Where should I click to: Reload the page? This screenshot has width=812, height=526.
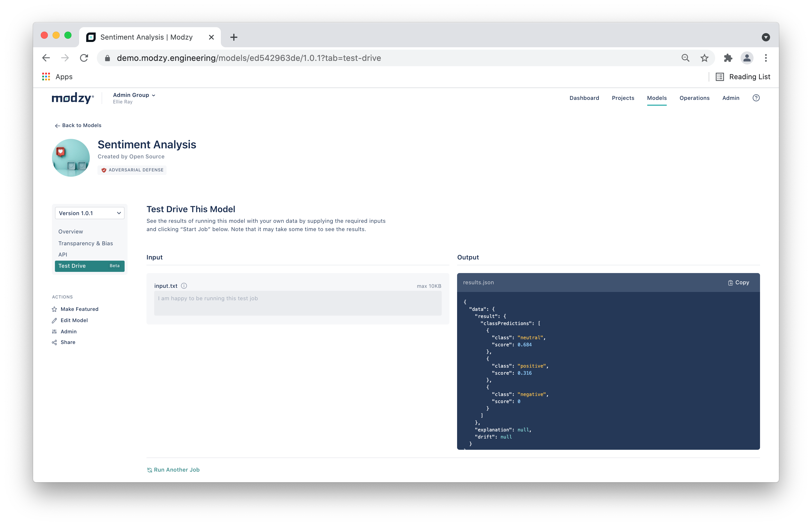coord(84,58)
